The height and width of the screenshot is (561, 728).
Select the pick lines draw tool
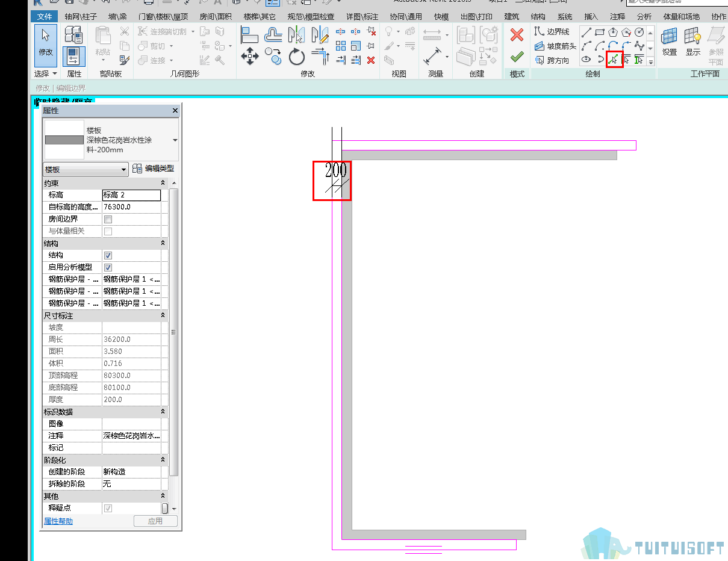coord(614,60)
